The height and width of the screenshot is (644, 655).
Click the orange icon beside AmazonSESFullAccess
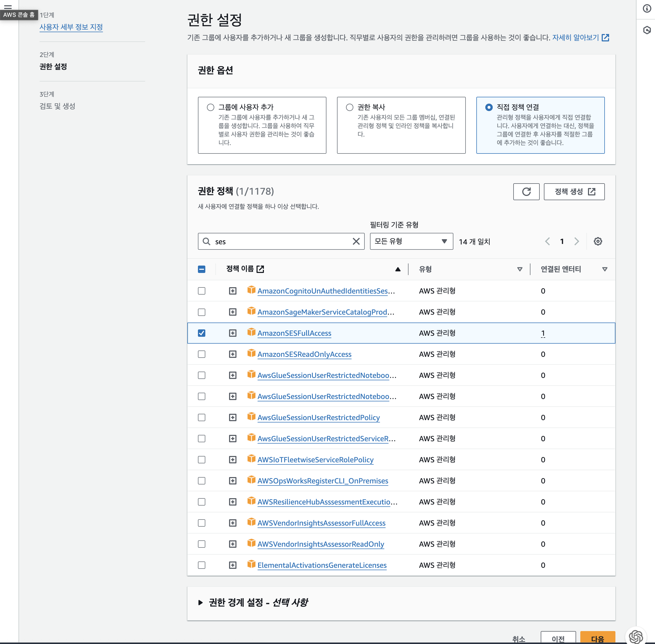pyautogui.click(x=251, y=332)
